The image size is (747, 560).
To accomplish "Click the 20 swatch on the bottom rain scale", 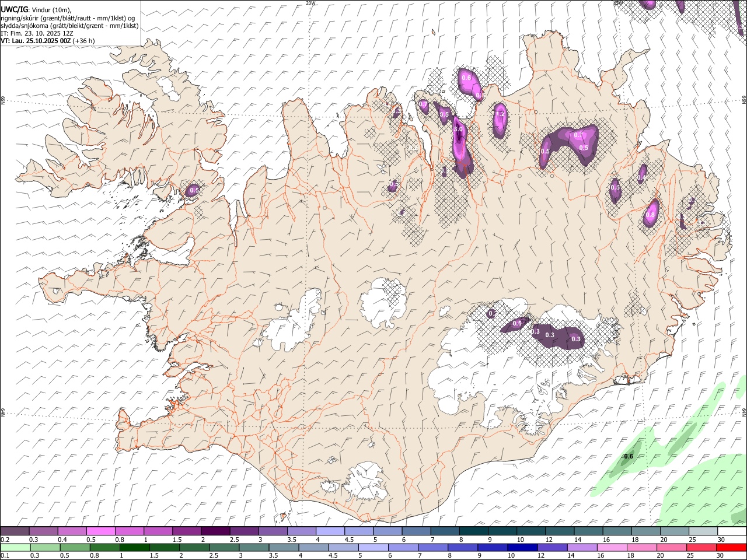I will 672,547.
